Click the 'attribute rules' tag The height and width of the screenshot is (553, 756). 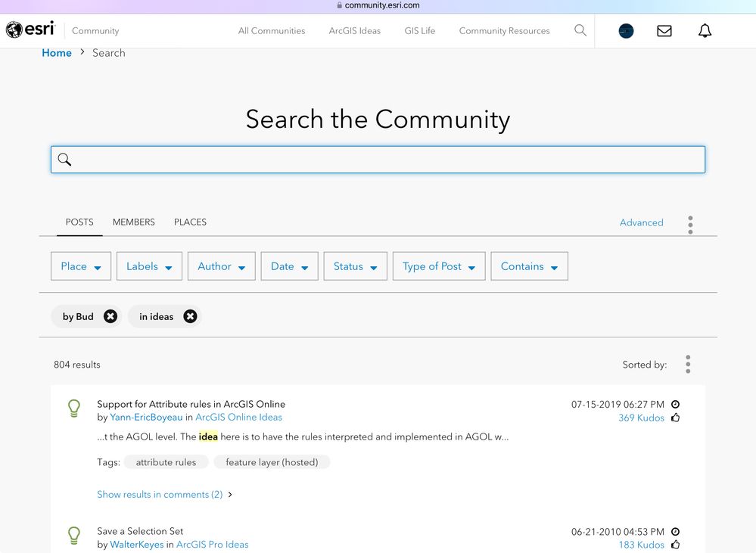tap(166, 462)
